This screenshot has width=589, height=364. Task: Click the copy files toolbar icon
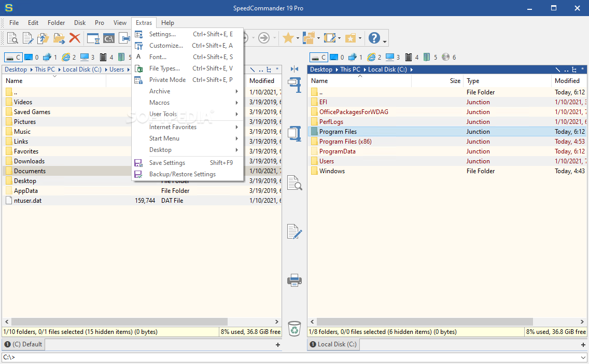coord(43,38)
